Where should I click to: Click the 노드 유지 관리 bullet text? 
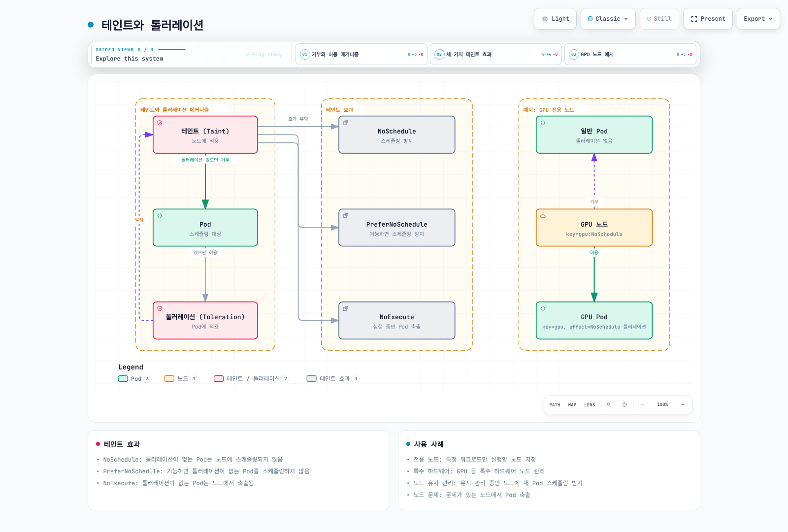click(x=498, y=483)
